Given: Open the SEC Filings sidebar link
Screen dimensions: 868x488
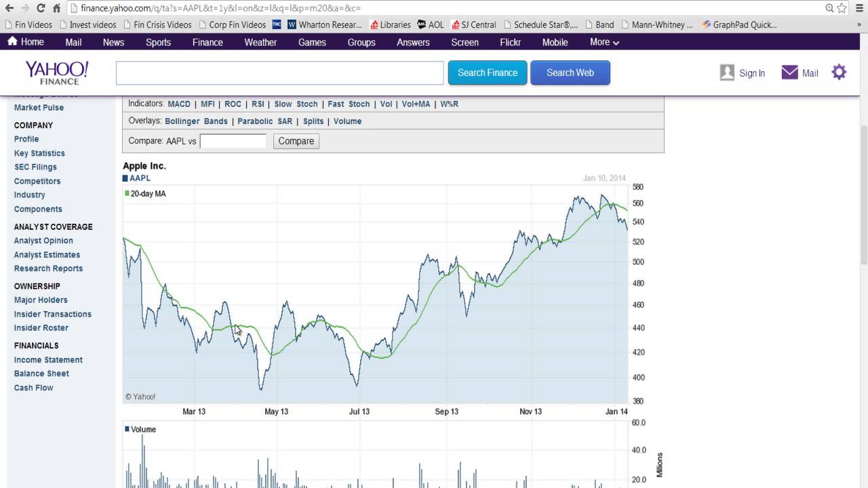Looking at the screenshot, I should tap(35, 167).
